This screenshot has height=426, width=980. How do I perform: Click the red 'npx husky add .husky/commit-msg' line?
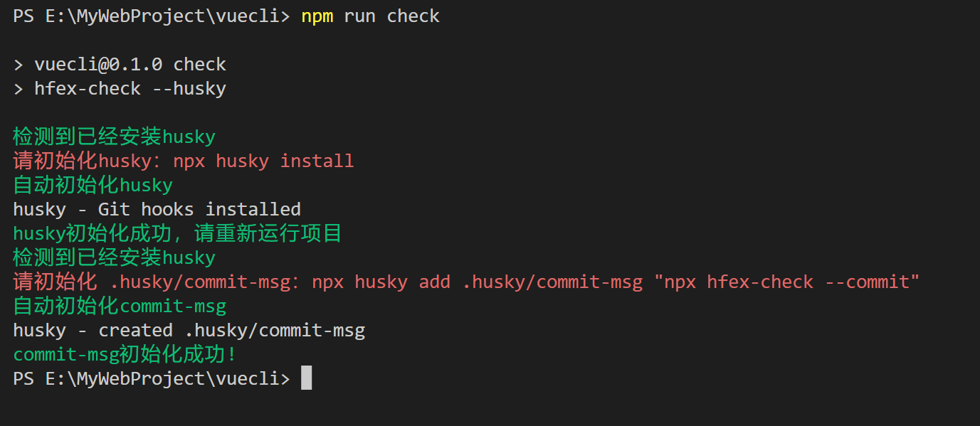pos(467,282)
